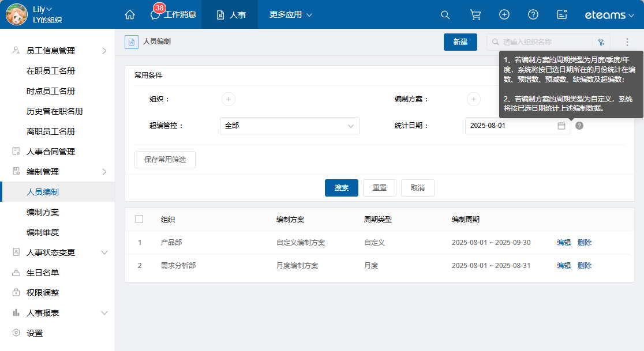The height and width of the screenshot is (351, 644).
Task: Click the 人事报表 chart icon
Action: click(16, 312)
